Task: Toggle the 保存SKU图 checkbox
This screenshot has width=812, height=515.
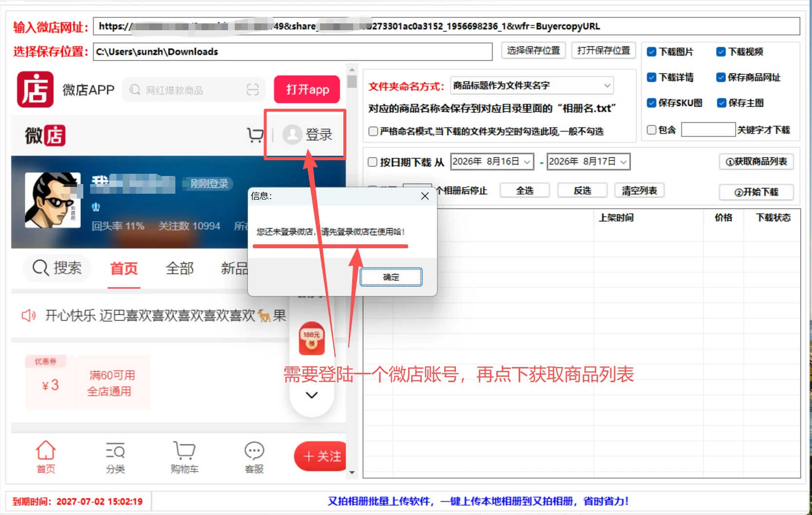Action: click(651, 103)
